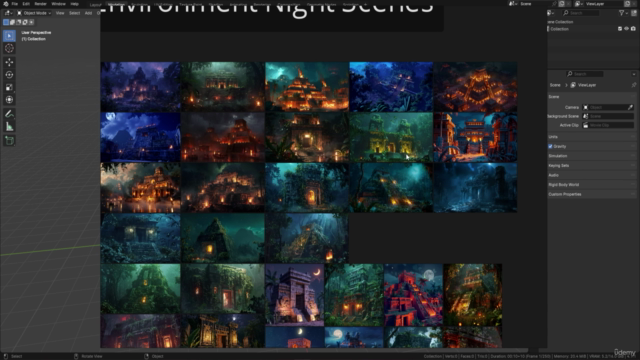
Task: Hide Collection with the eye icon
Action: (x=627, y=29)
